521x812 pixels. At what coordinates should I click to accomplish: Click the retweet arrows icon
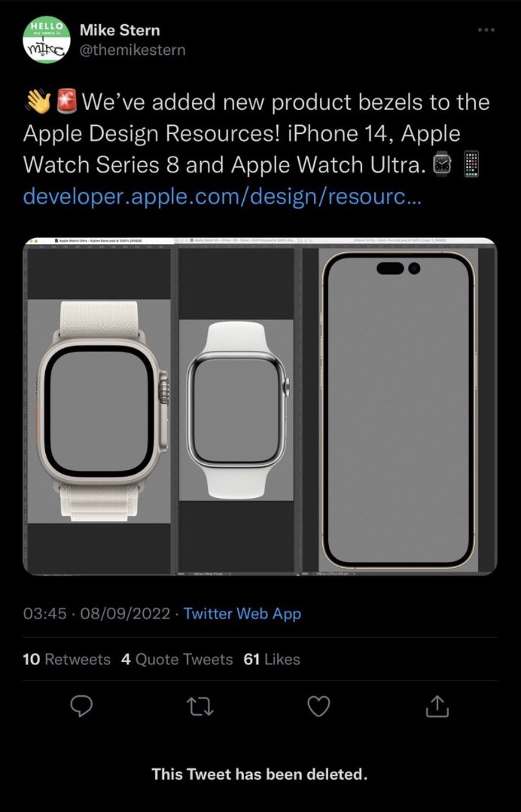(x=200, y=707)
